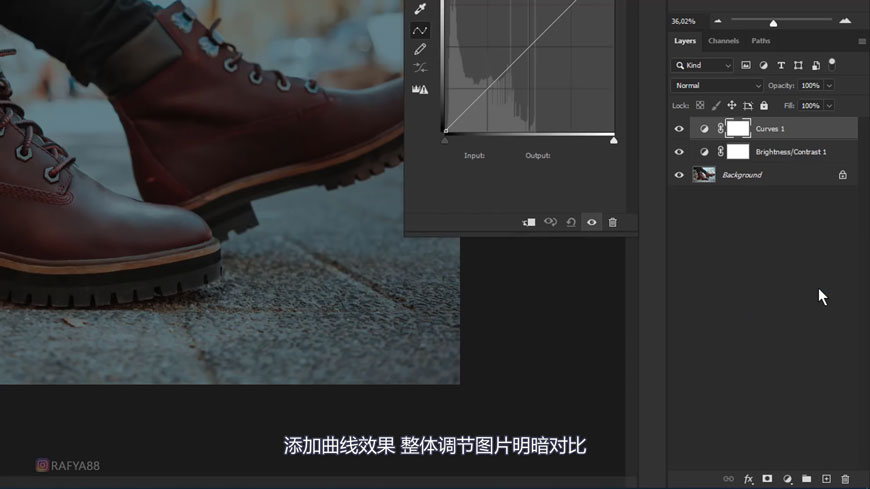Select Brightness/Contrast 1 mask thumbnail
The image size is (870, 489).
point(738,152)
